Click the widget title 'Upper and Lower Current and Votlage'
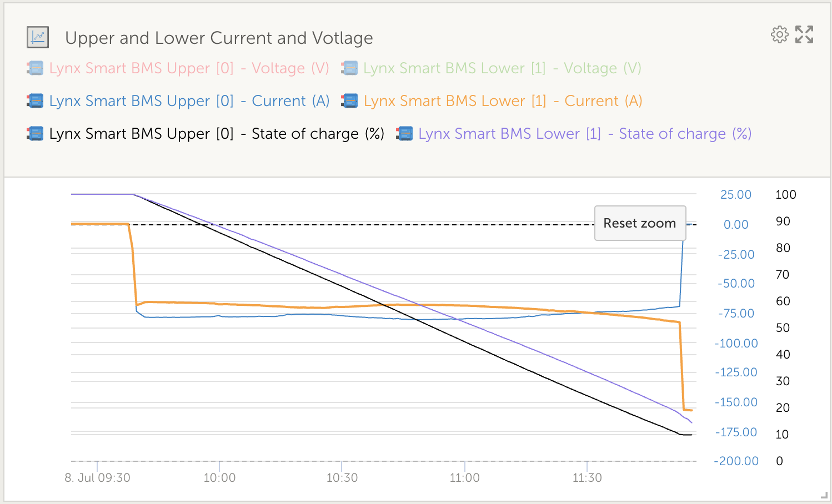The height and width of the screenshot is (504, 832). [219, 38]
